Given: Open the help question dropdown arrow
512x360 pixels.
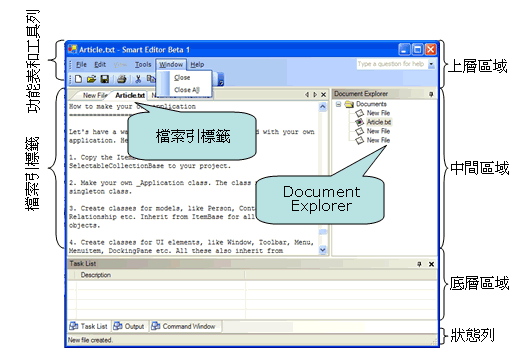Looking at the screenshot, I should [x=432, y=64].
